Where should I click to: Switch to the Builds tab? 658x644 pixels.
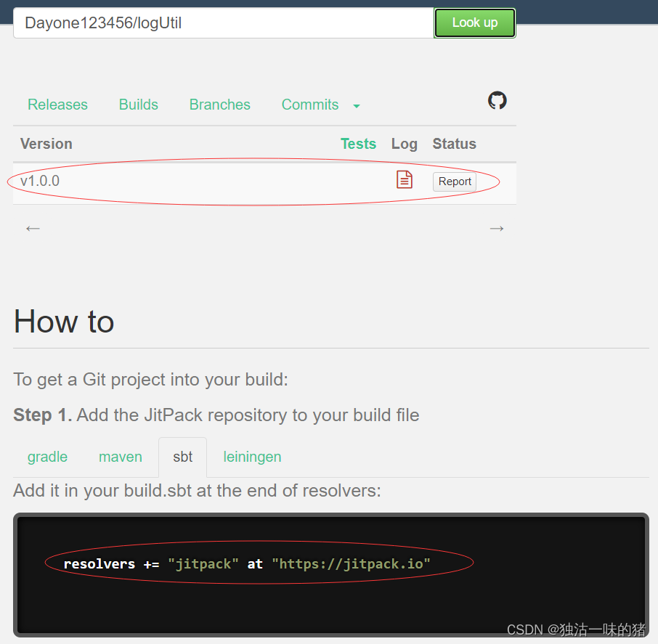[139, 105]
